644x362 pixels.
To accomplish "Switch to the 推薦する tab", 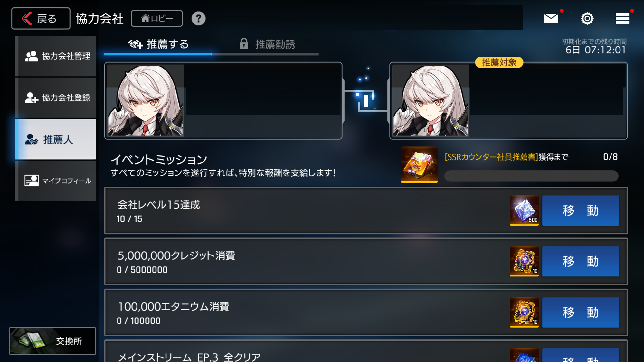I will (158, 44).
